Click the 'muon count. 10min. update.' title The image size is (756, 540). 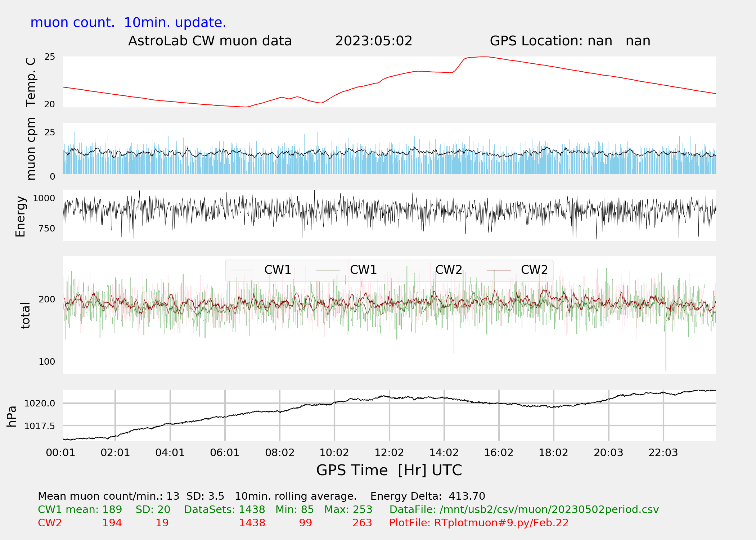[x=128, y=22]
